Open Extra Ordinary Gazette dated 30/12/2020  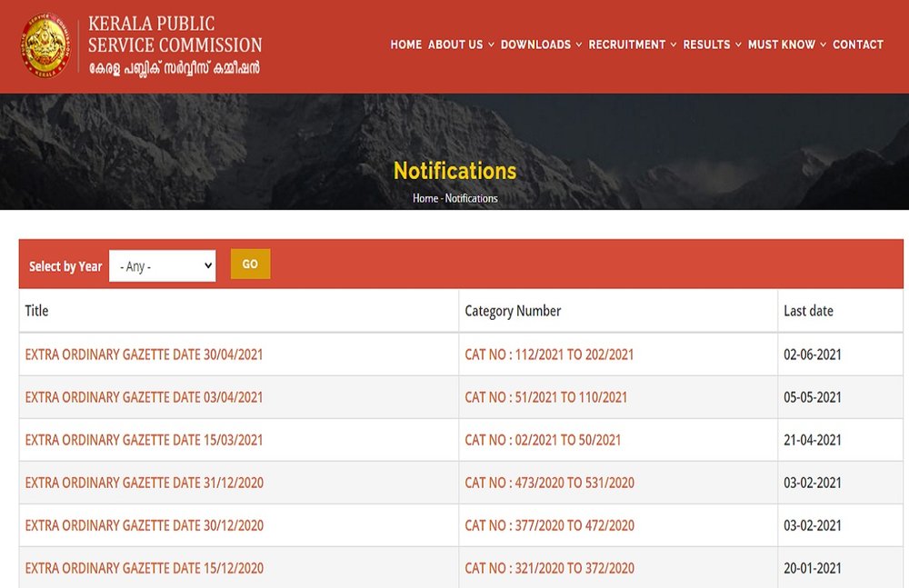[144, 525]
